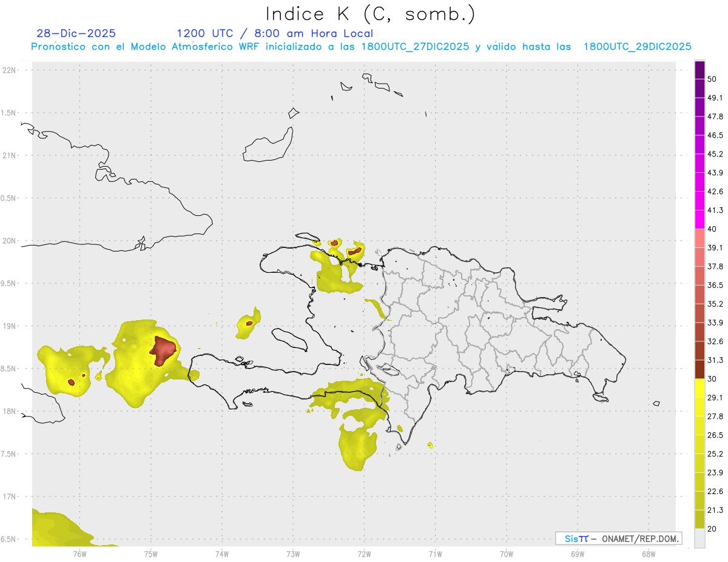
Task: Click the '71W' longitude label
Action: (x=435, y=554)
